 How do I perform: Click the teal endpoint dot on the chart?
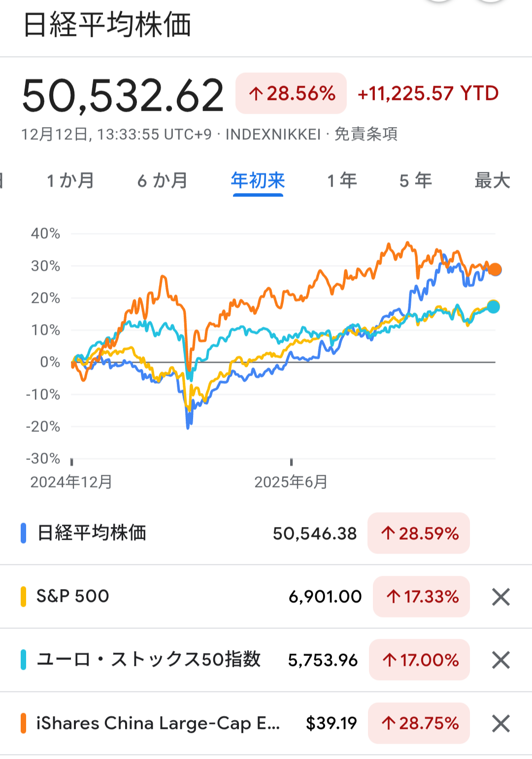click(x=493, y=307)
